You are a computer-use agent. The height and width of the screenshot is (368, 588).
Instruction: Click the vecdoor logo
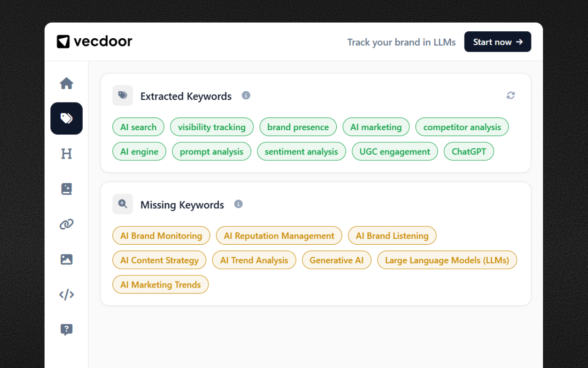pyautogui.click(x=94, y=41)
